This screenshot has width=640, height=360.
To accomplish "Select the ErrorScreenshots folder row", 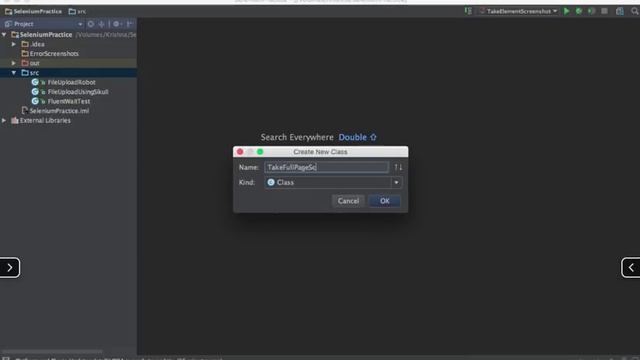I will pyautogui.click(x=68, y=53).
